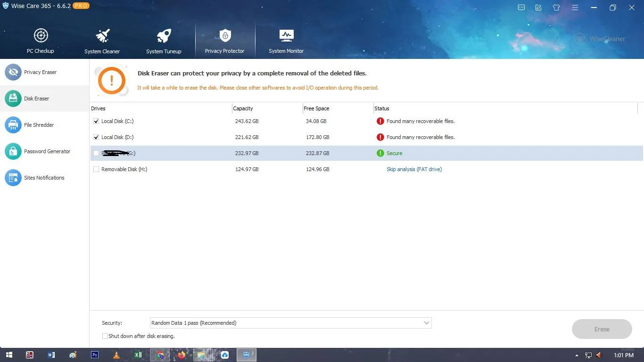Select the Local Disk (D:) label
The height and width of the screenshot is (362, 644).
tap(117, 137)
